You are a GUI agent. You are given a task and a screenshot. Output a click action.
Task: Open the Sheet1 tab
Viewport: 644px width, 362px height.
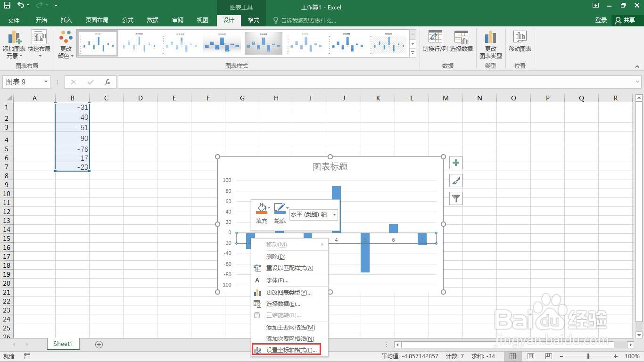(x=63, y=344)
